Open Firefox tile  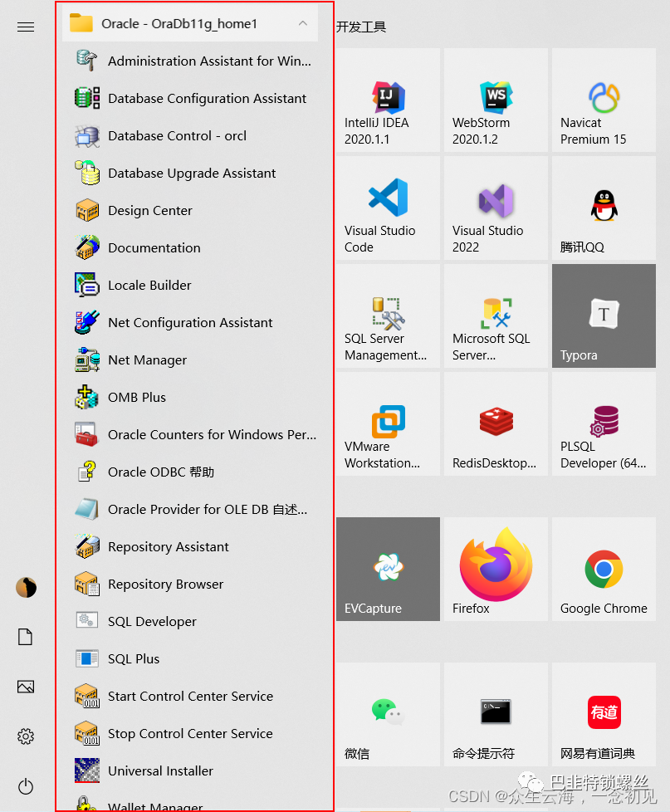(x=496, y=569)
